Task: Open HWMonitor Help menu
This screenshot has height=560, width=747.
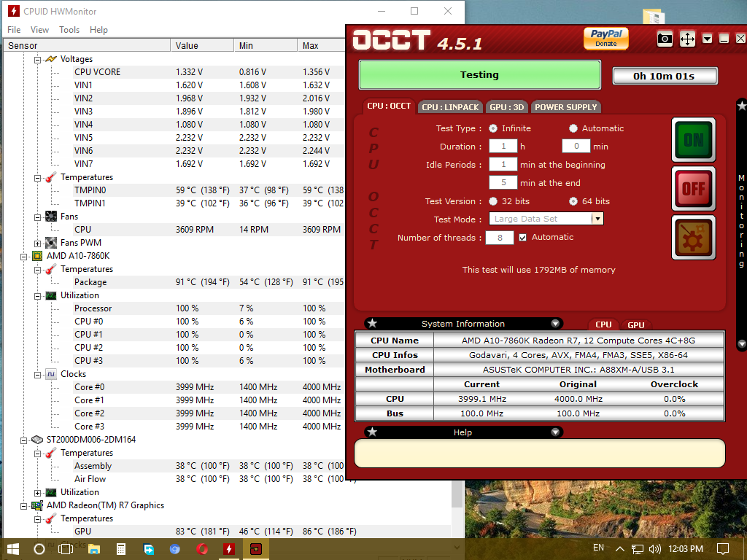Action: click(98, 29)
